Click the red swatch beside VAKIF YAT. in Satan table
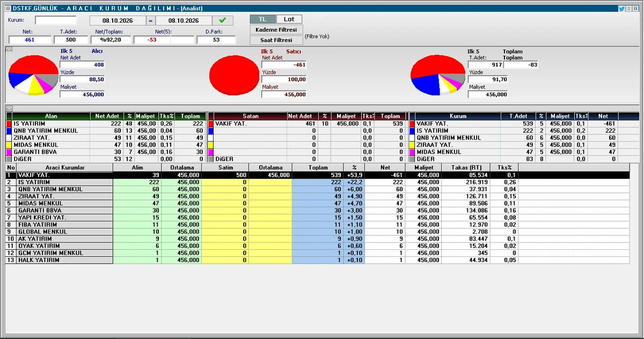Viewport: 644px width, 339px height. (210, 124)
